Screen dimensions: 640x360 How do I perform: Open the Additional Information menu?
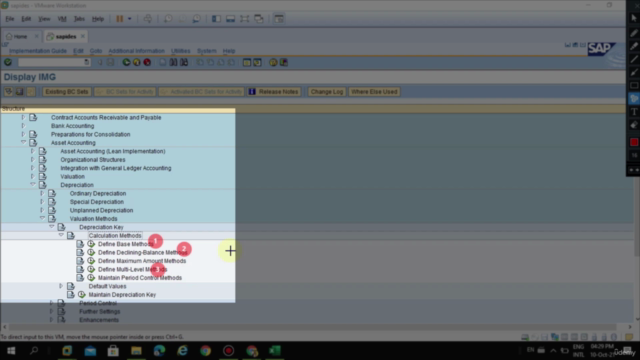(x=136, y=51)
